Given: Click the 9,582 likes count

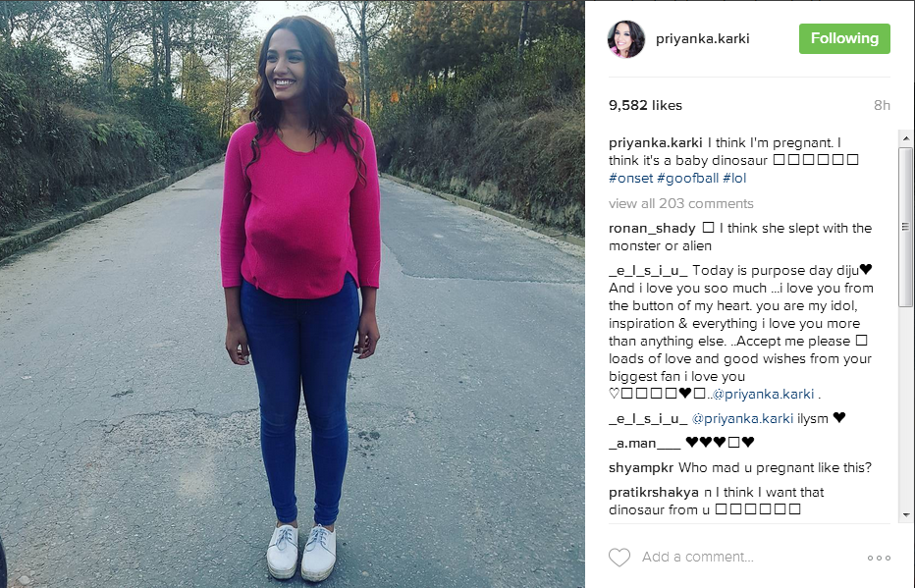Looking at the screenshot, I should (x=645, y=106).
